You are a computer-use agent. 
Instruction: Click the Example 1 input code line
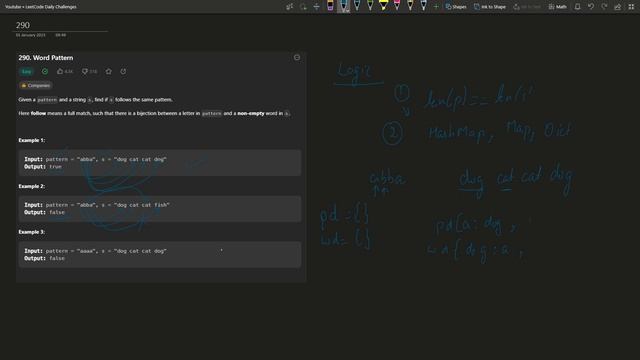pyautogui.click(x=96, y=159)
